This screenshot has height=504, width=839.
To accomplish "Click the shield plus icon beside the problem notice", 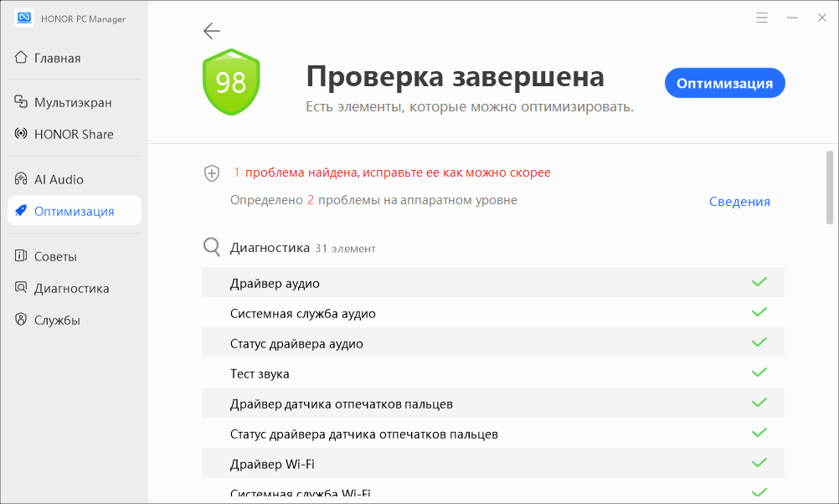I will 212,173.
